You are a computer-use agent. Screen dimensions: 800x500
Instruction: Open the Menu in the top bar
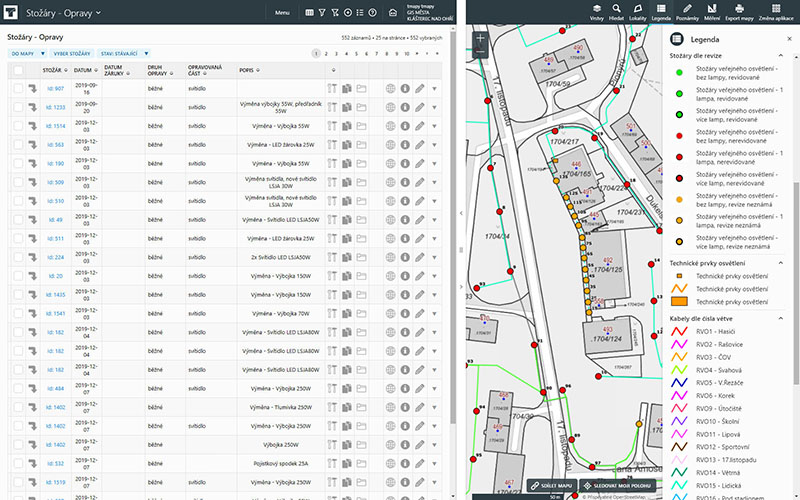tap(282, 13)
